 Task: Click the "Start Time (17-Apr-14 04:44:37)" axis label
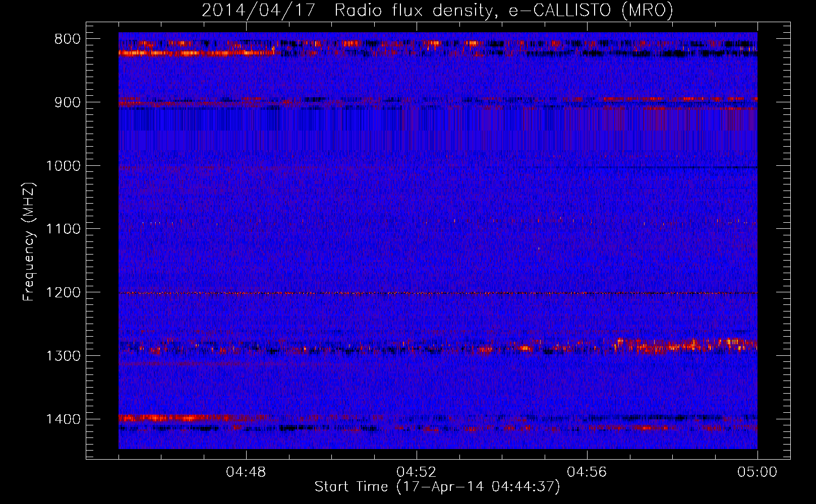437,487
